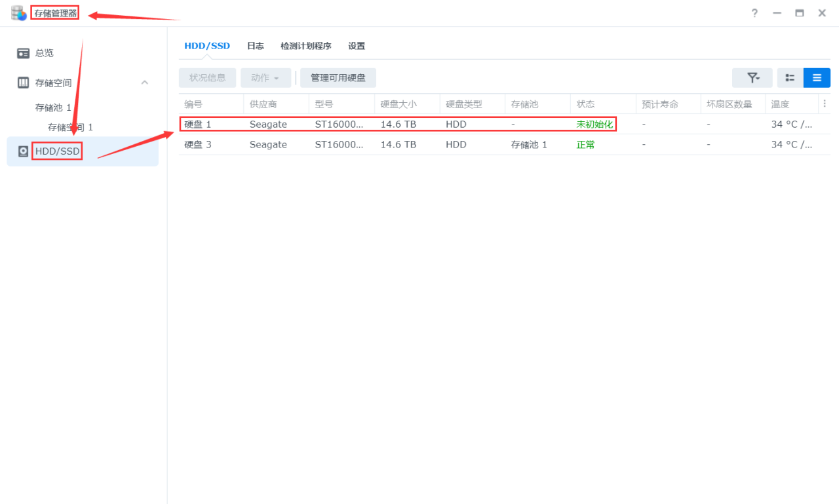Toggle the highlighted list view mode
The width and height of the screenshot is (839, 504).
tap(817, 77)
